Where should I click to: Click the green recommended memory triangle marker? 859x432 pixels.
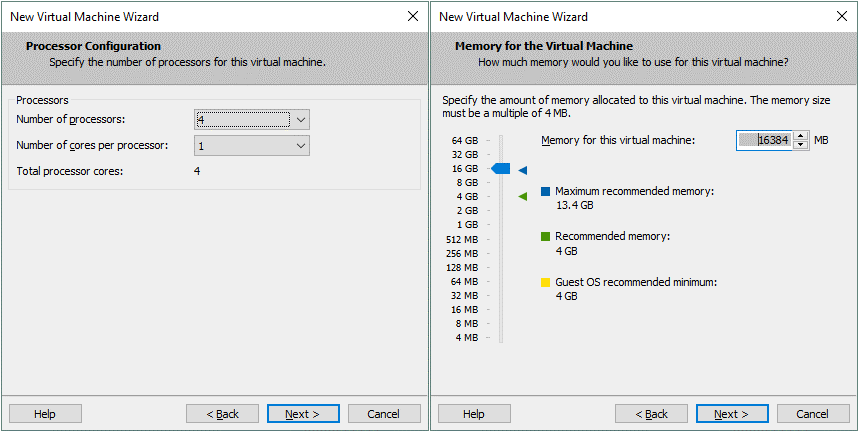522,197
